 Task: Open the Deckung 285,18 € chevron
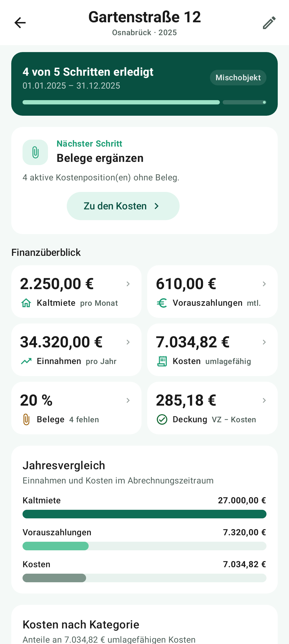tap(264, 400)
